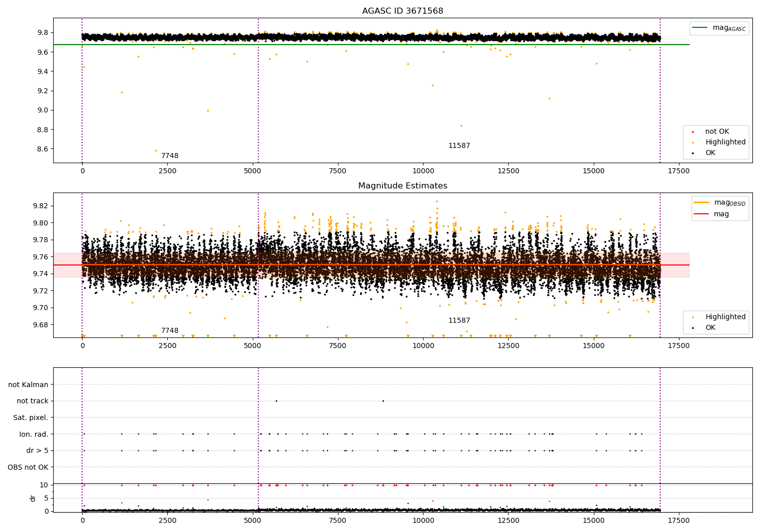Click the 5 tick on the dr axis
This screenshot has width=760, height=532.
click(x=47, y=498)
